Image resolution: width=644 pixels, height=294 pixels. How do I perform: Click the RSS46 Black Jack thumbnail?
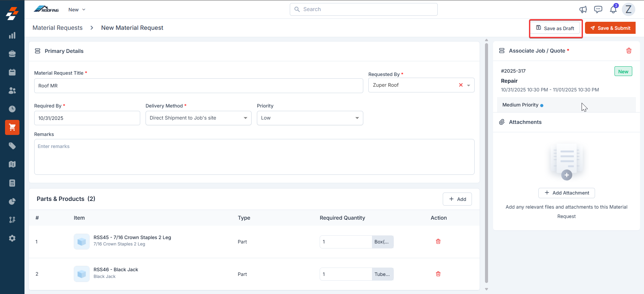tap(82, 274)
